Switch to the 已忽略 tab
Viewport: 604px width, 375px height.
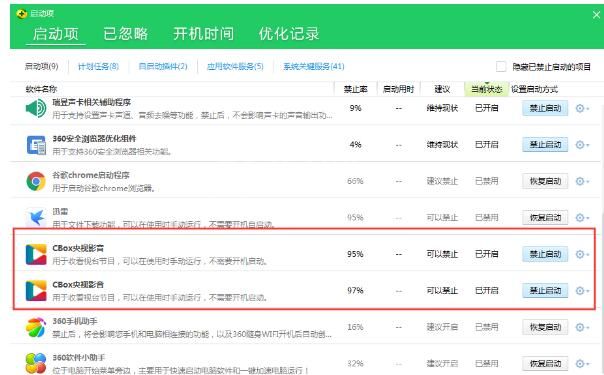click(x=126, y=34)
